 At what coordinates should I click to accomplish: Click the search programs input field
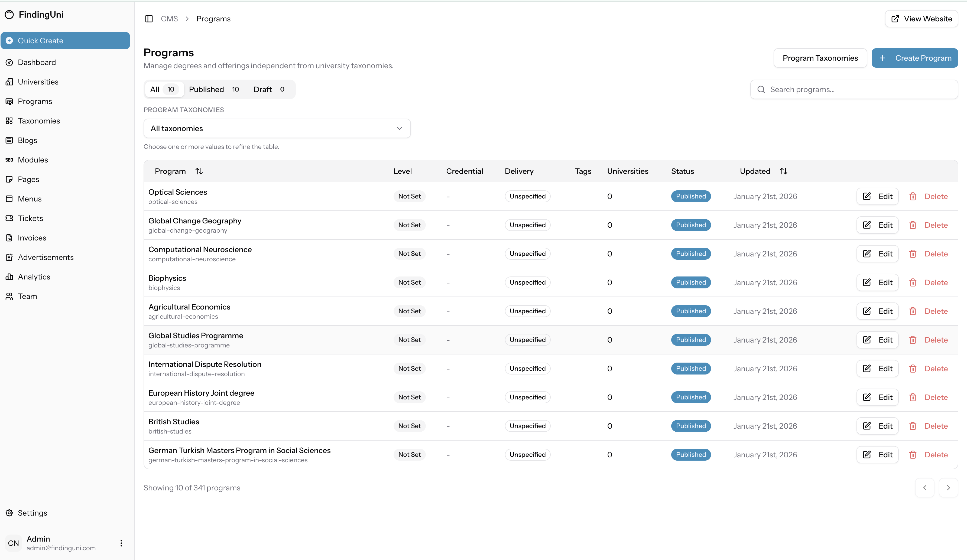coord(854,89)
